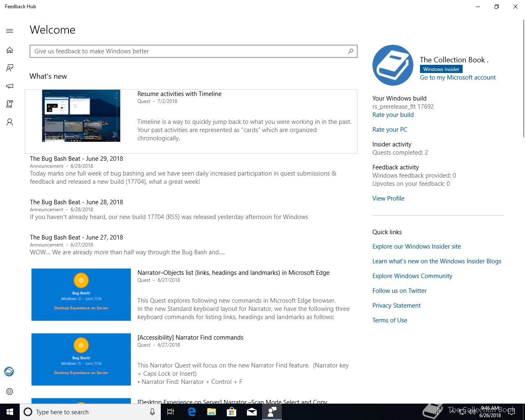Open Mail app from taskbar
This screenshot has height=420, width=525.
tap(251, 412)
